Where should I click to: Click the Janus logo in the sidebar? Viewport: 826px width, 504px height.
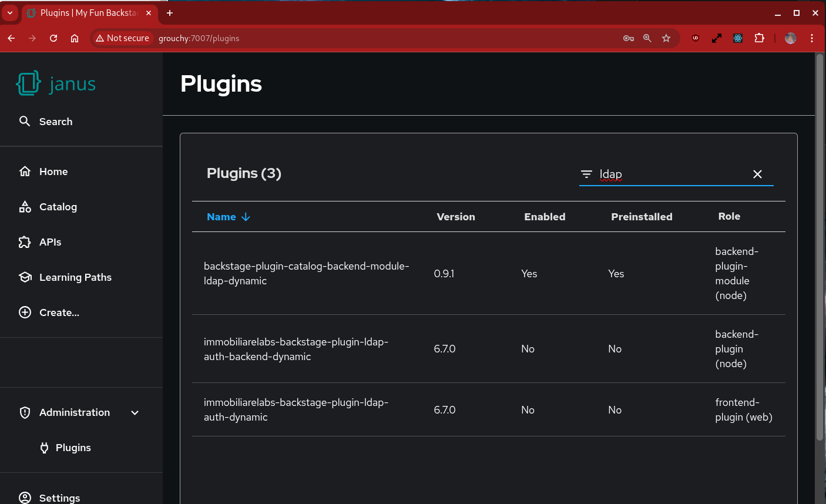[x=56, y=83]
